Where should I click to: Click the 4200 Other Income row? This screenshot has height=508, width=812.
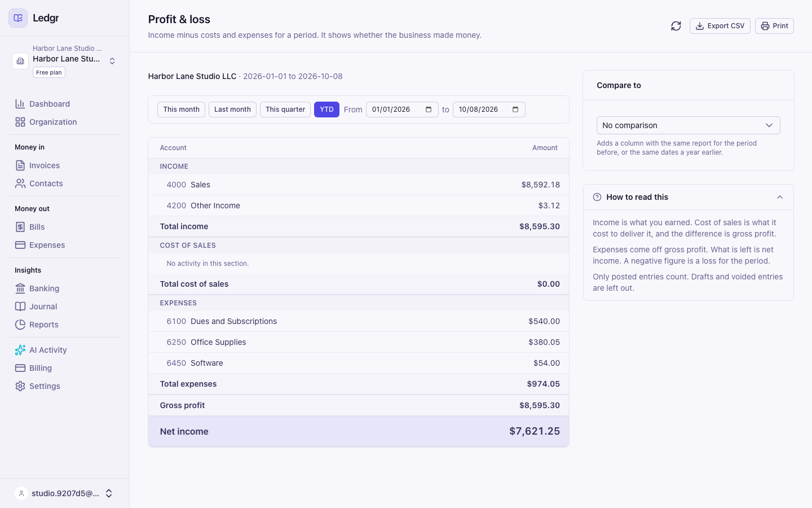click(359, 205)
